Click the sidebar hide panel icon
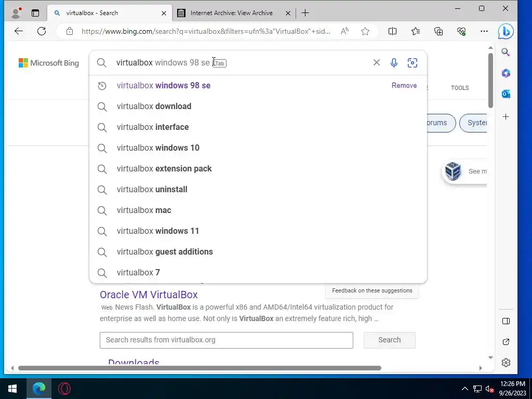 tap(506, 321)
